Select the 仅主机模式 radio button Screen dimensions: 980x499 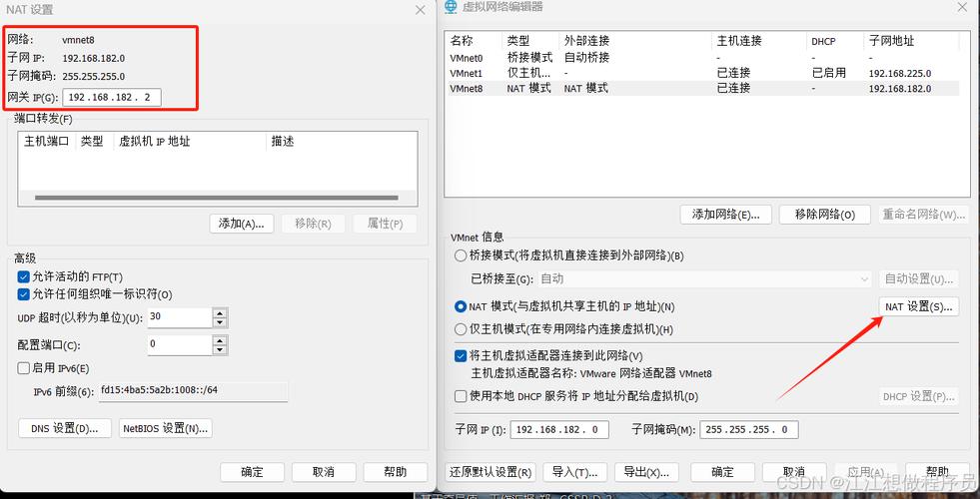click(x=461, y=329)
